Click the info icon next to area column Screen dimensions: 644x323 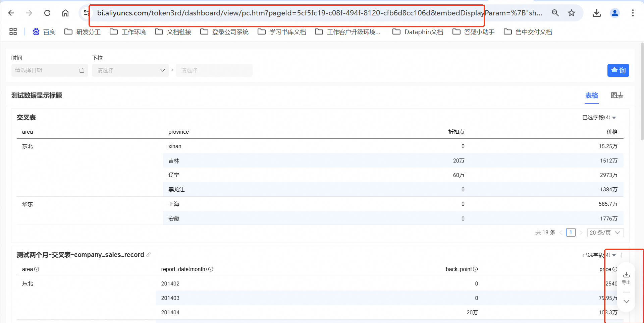pyautogui.click(x=37, y=269)
